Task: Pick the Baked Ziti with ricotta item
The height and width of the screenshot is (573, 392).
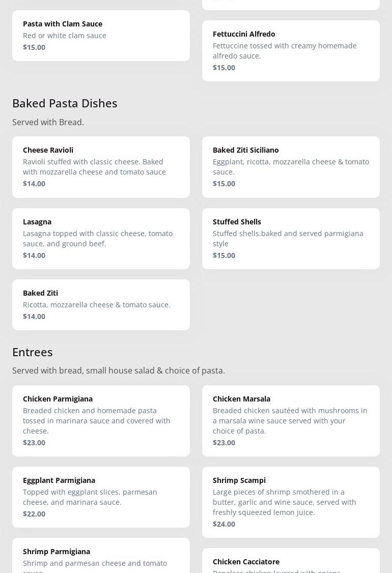Action: click(x=101, y=304)
